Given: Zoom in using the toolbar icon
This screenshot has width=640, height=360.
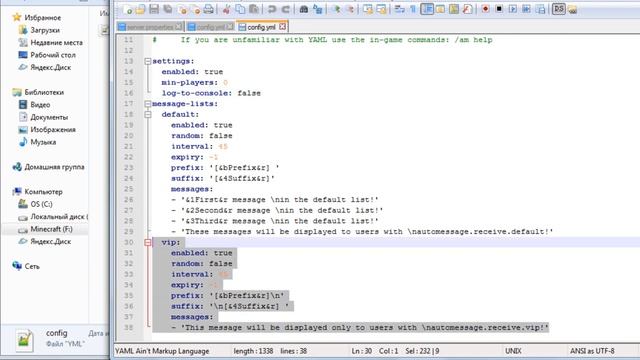Looking at the screenshot, I should pyautogui.click(x=336, y=9).
